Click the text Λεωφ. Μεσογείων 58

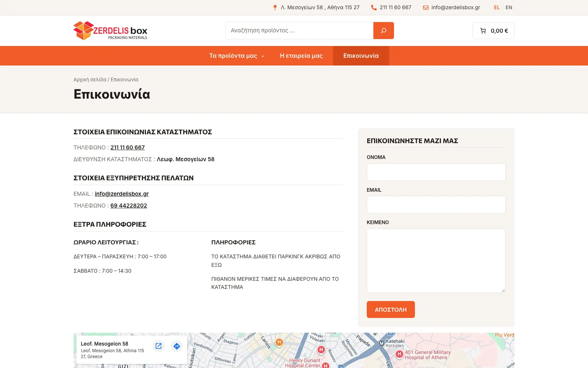click(186, 159)
